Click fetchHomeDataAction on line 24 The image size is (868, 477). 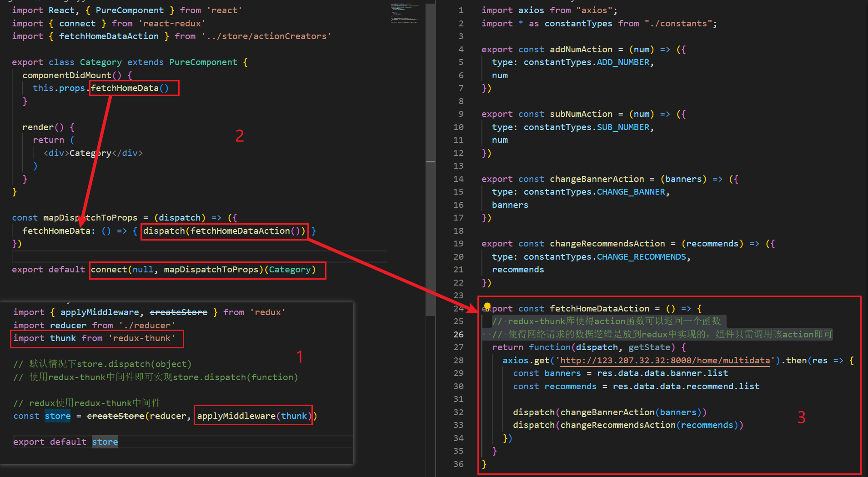click(x=600, y=309)
